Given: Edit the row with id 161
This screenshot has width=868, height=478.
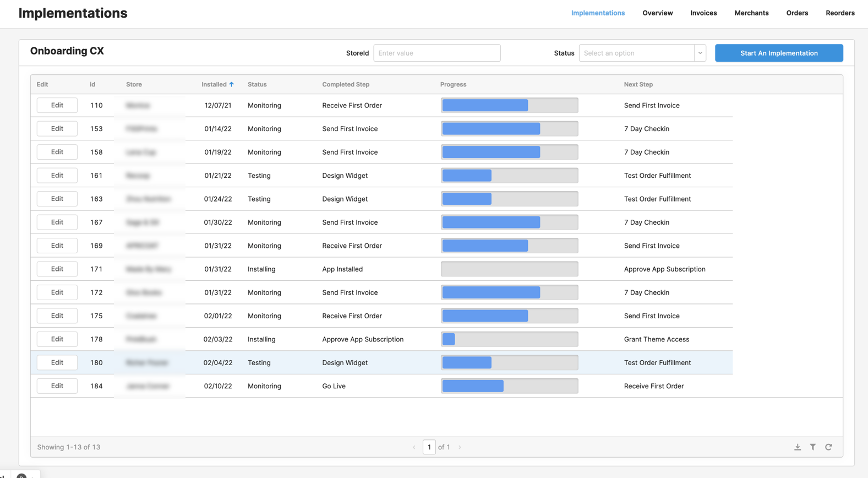Looking at the screenshot, I should [x=57, y=175].
